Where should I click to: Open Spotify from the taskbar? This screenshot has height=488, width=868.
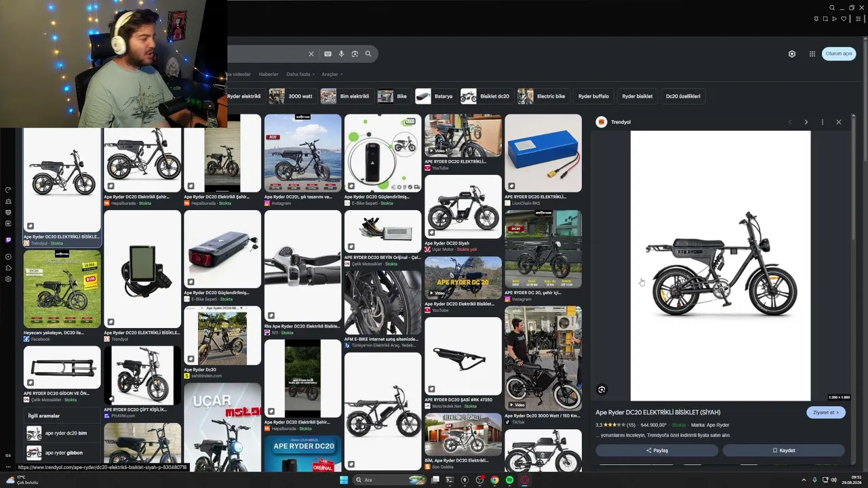[x=509, y=480]
